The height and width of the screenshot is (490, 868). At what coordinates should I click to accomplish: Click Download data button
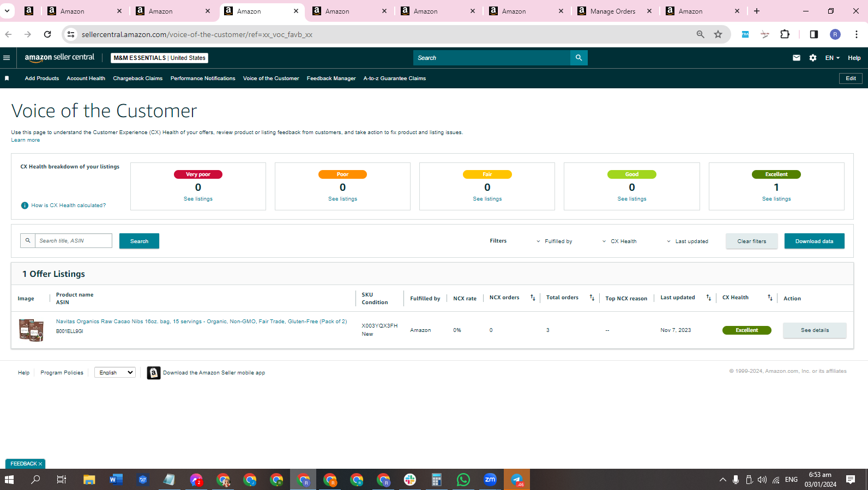coord(814,241)
